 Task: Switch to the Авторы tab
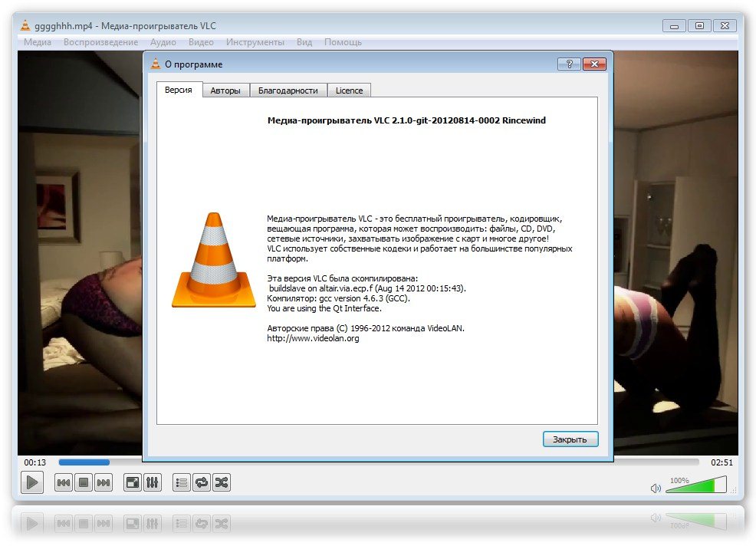(x=225, y=90)
